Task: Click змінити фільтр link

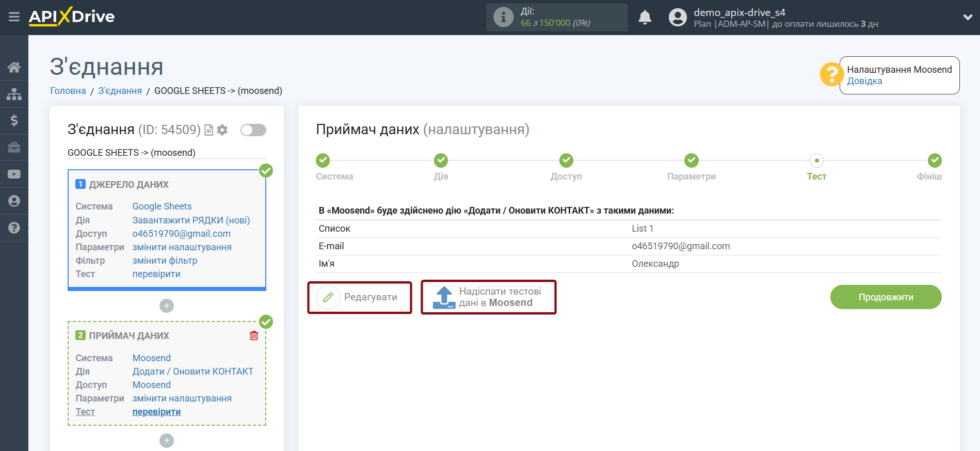Action: pos(165,261)
